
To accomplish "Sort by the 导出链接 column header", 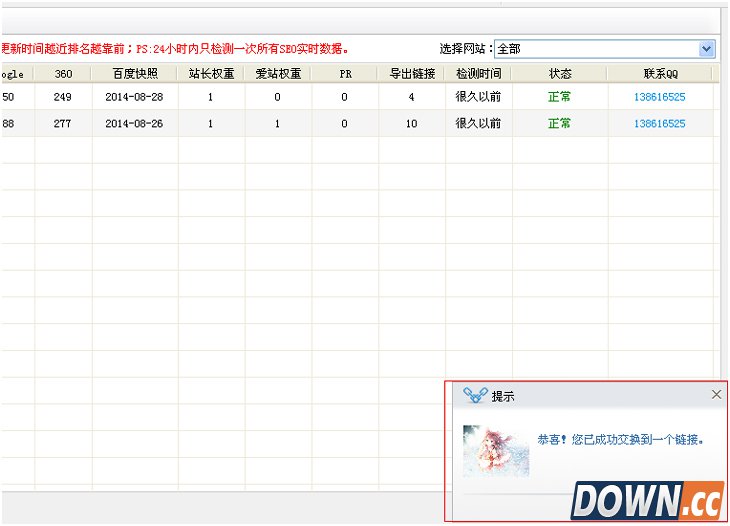I will click(411, 73).
